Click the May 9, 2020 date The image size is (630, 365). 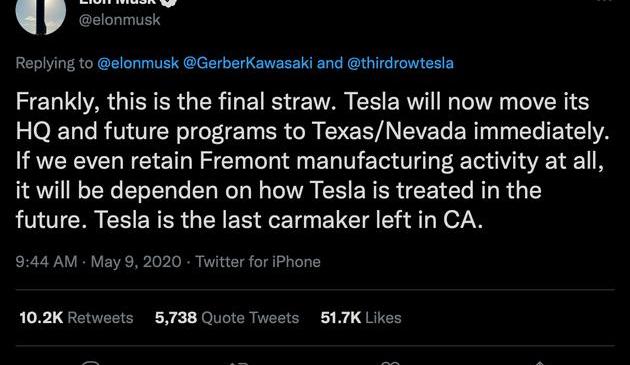click(x=136, y=262)
